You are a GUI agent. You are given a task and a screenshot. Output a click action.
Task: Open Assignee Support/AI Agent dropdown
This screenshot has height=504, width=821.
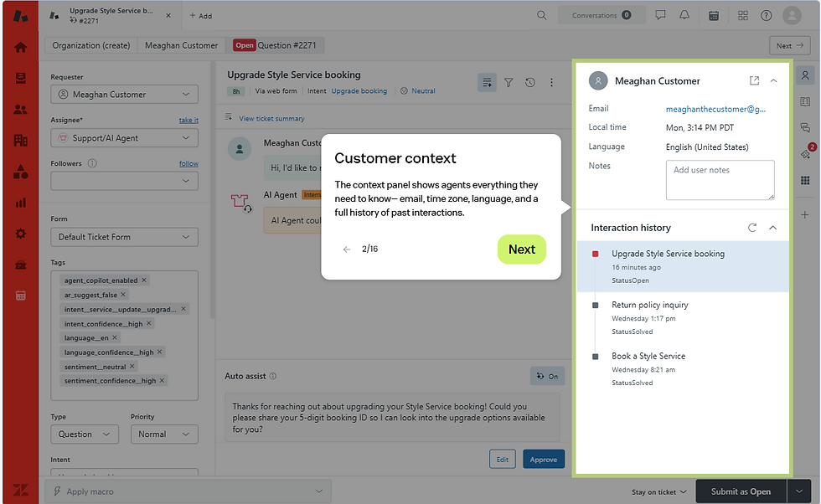(x=125, y=138)
